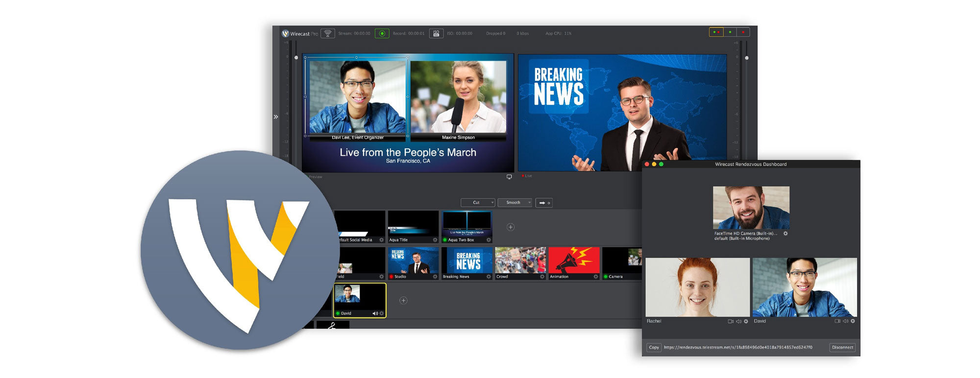Click the Maxine Simpson video box in Preview

(458, 97)
